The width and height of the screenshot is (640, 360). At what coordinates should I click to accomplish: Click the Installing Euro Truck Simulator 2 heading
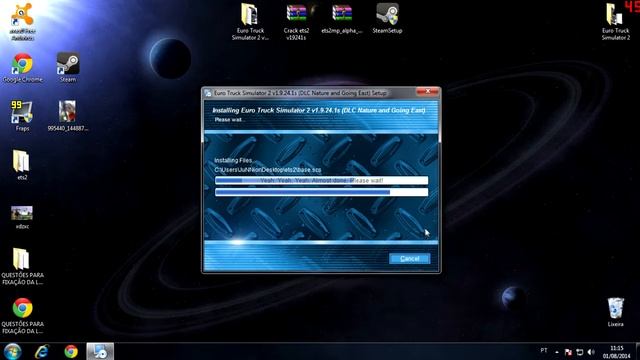(319, 110)
